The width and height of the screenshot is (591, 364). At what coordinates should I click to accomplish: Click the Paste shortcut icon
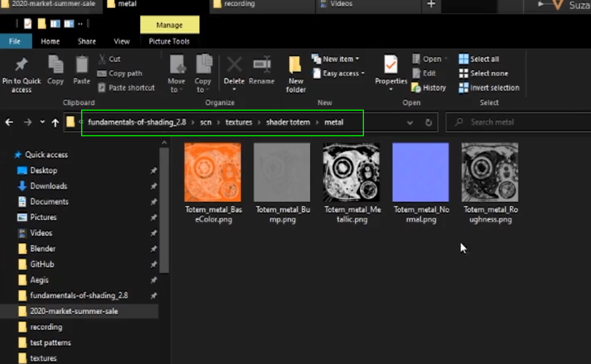tap(127, 88)
